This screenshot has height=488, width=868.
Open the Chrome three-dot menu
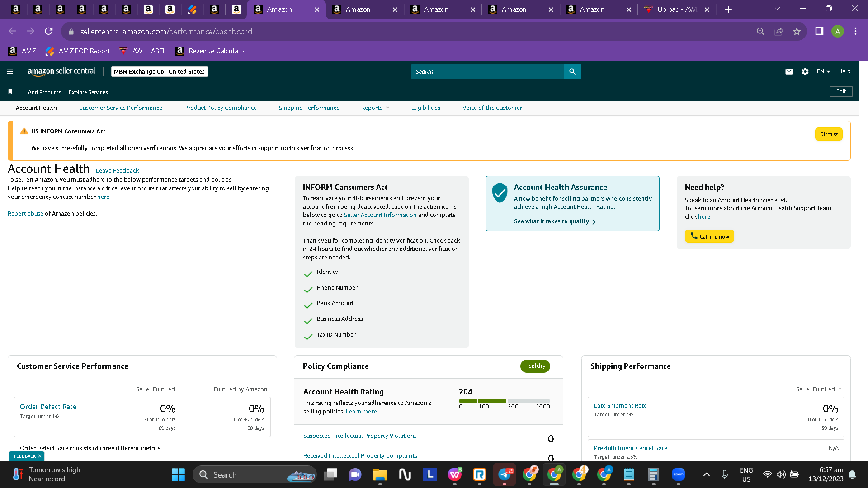(855, 31)
